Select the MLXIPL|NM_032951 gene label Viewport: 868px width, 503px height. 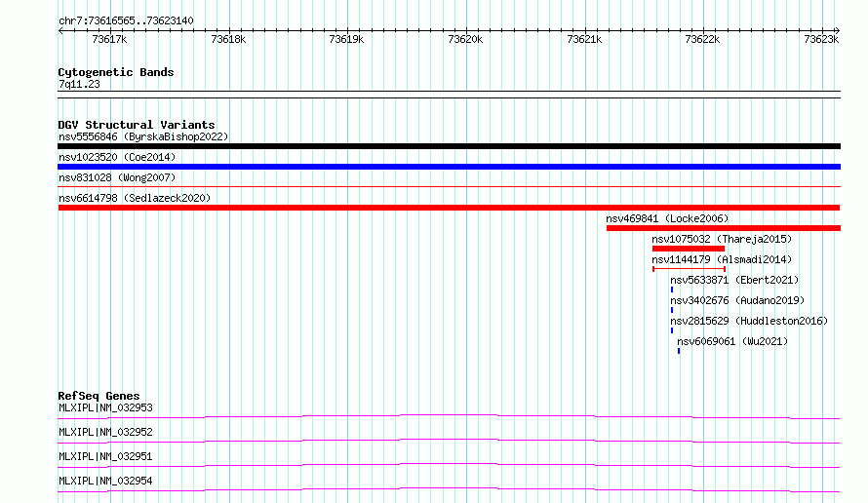click(105, 456)
